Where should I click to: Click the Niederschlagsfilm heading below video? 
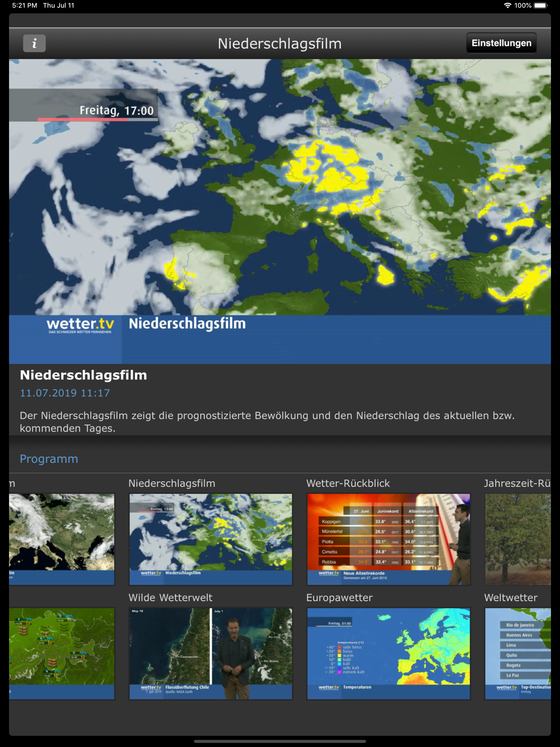point(83,375)
